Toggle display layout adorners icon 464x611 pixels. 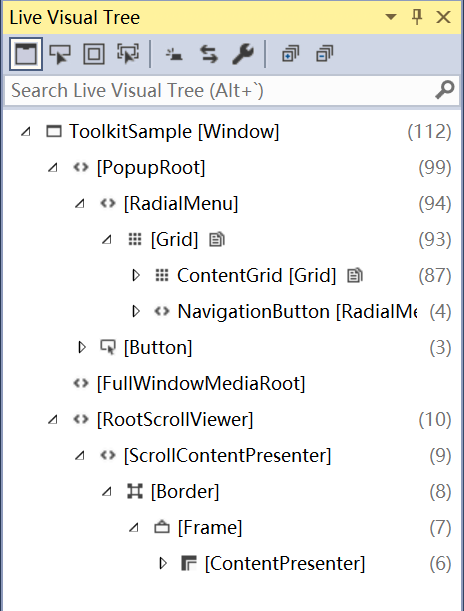pos(94,54)
